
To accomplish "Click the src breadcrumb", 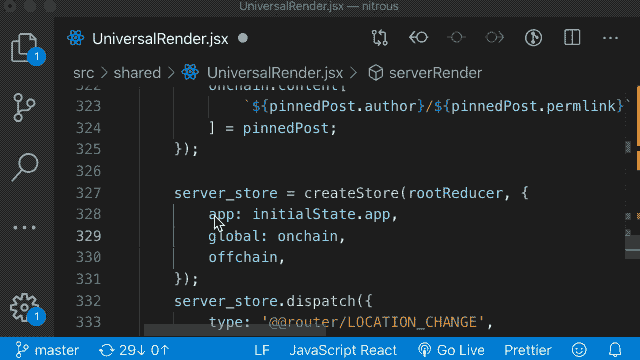I will click(x=84, y=73).
